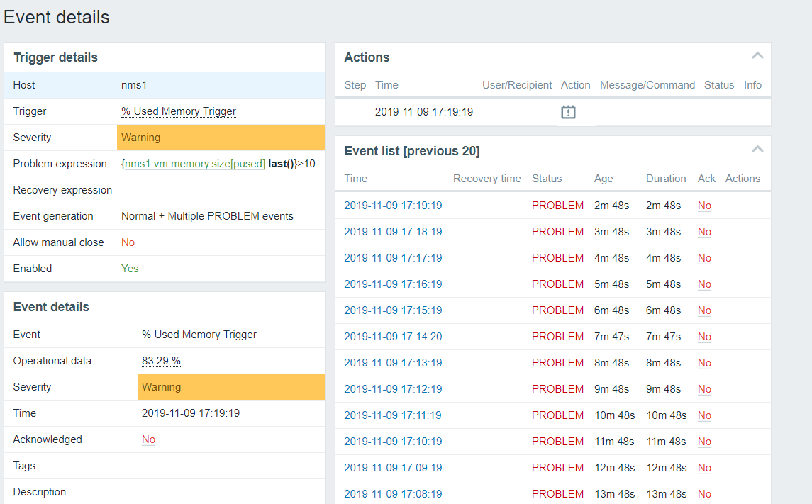Acknowledge the 17:17:19 event via No link

click(704, 258)
